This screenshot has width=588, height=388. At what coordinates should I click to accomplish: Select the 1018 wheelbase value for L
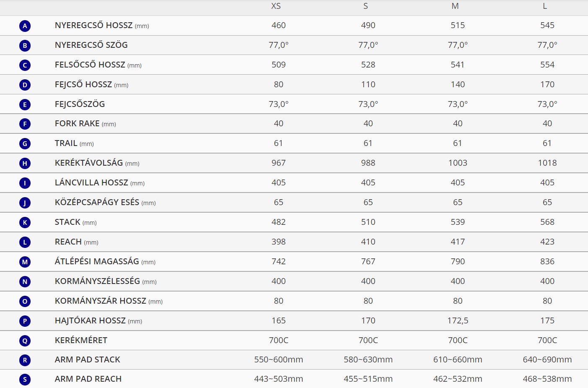(x=547, y=163)
